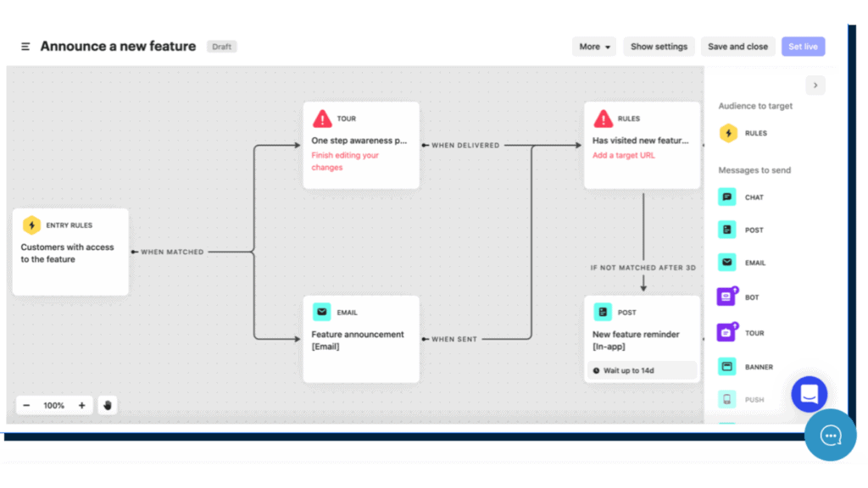Open the Entry Rules node card

[70, 252]
